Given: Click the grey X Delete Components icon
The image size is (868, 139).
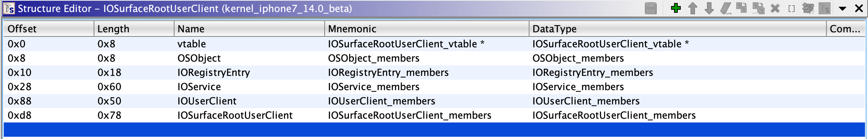Looking at the screenshot, I should [775, 8].
